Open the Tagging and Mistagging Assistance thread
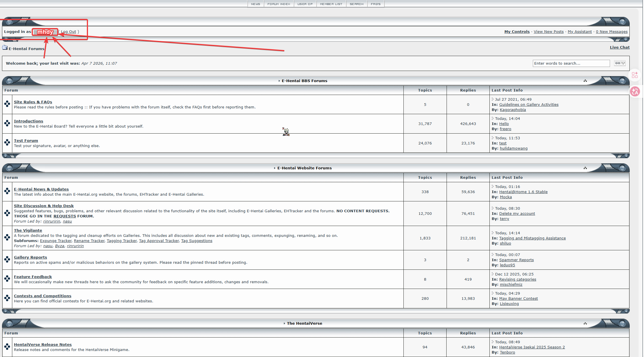Screen dimensions: 644x357 click(532, 238)
